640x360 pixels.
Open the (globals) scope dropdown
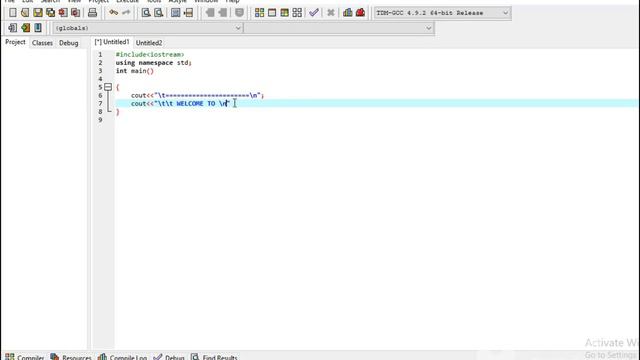coord(148,28)
